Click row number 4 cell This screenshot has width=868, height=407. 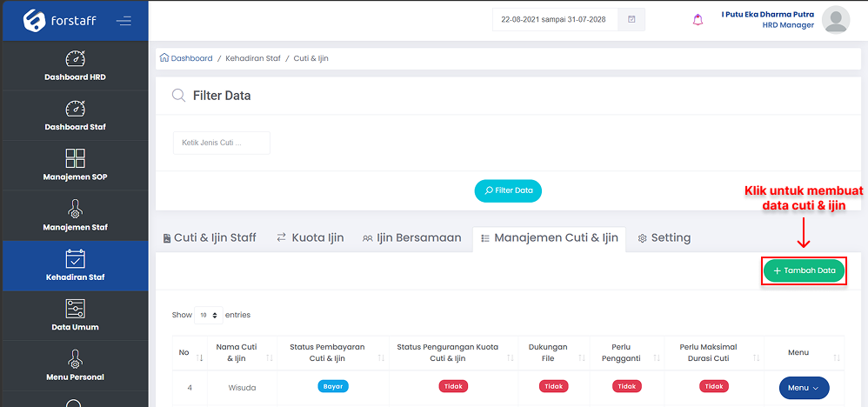[190, 388]
